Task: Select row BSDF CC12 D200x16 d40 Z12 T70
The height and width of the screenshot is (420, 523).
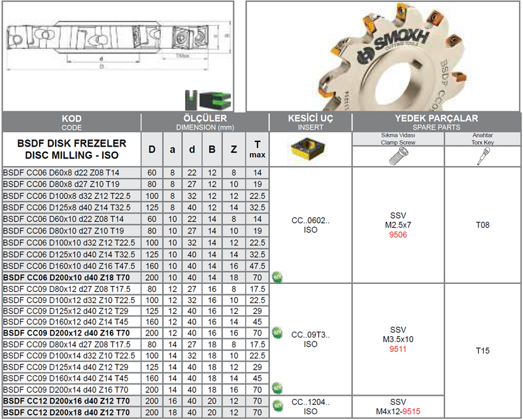Action: coord(135,401)
